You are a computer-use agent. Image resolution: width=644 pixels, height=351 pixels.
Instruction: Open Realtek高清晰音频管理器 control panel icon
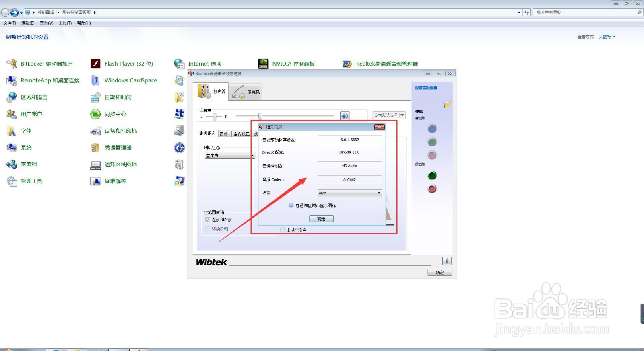click(x=347, y=64)
